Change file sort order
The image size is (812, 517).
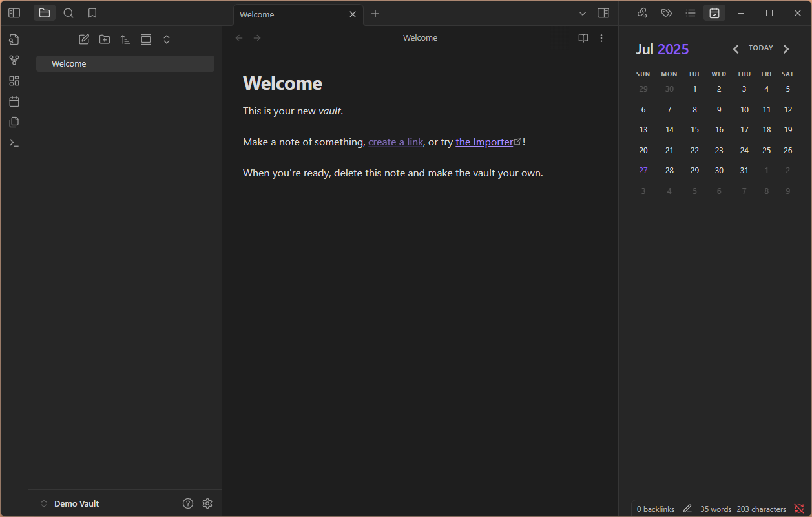[x=125, y=39]
